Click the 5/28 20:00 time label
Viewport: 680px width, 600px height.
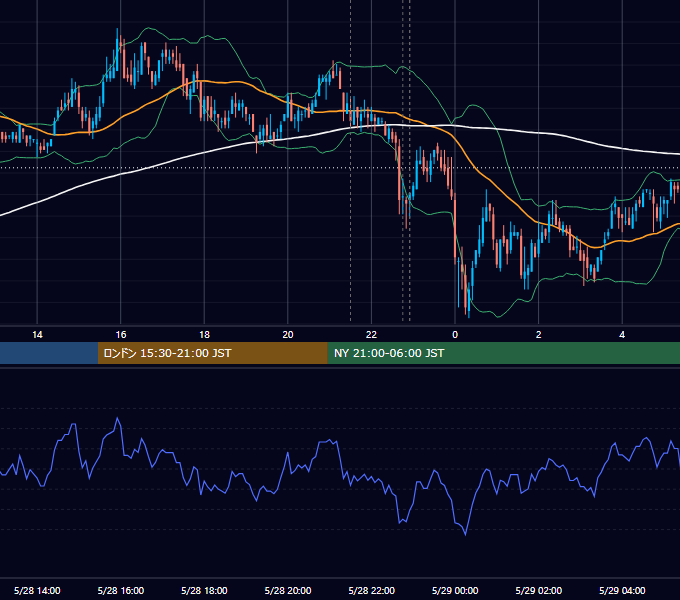288,590
